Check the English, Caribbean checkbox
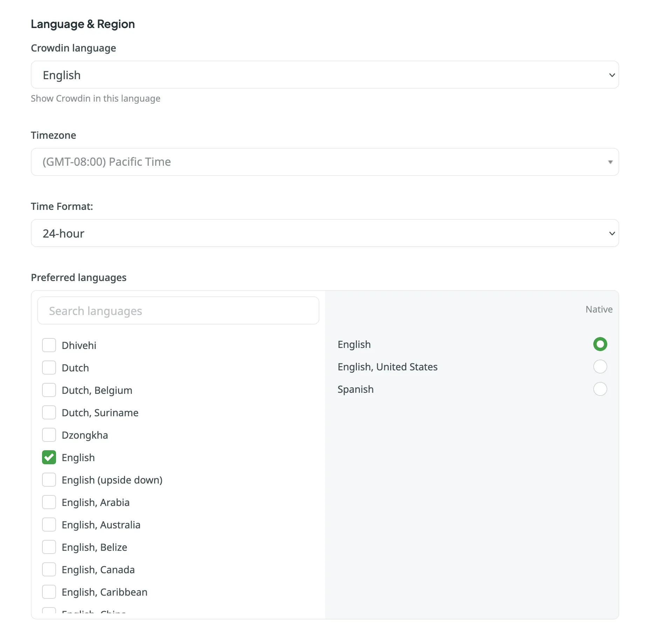656x644 pixels. coord(49,592)
